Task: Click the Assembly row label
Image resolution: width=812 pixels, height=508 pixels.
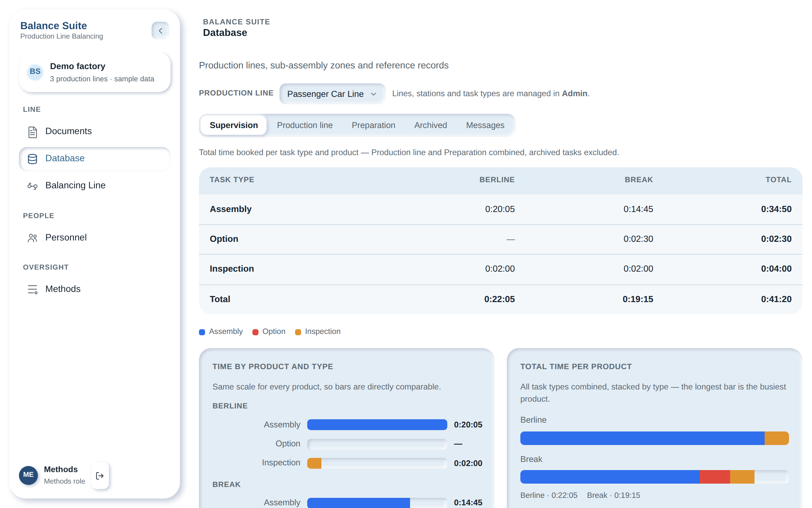Action: point(230,209)
